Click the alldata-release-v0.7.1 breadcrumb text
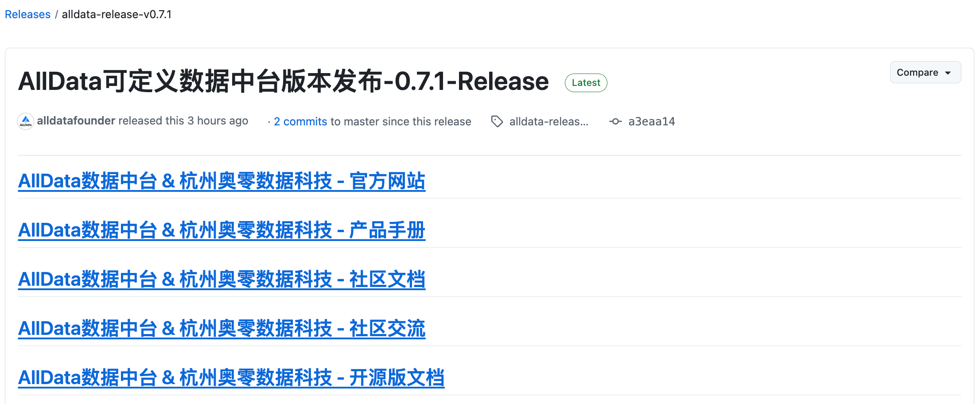 point(117,14)
